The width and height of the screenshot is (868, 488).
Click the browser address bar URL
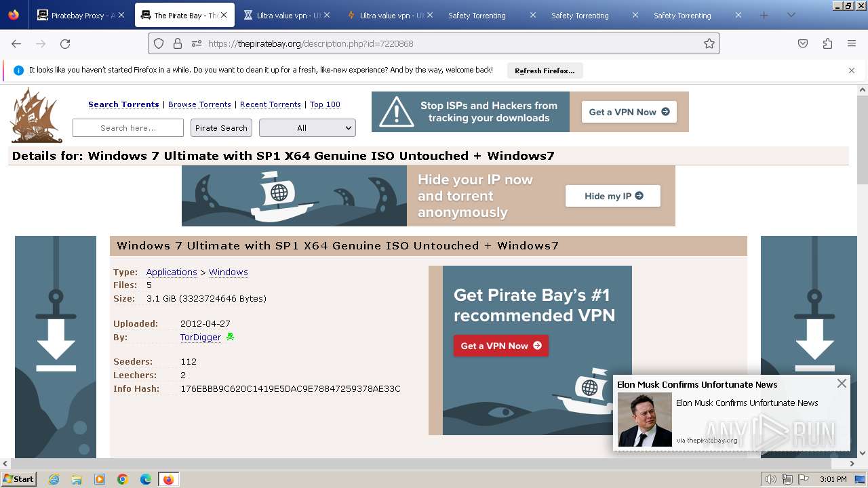point(311,43)
